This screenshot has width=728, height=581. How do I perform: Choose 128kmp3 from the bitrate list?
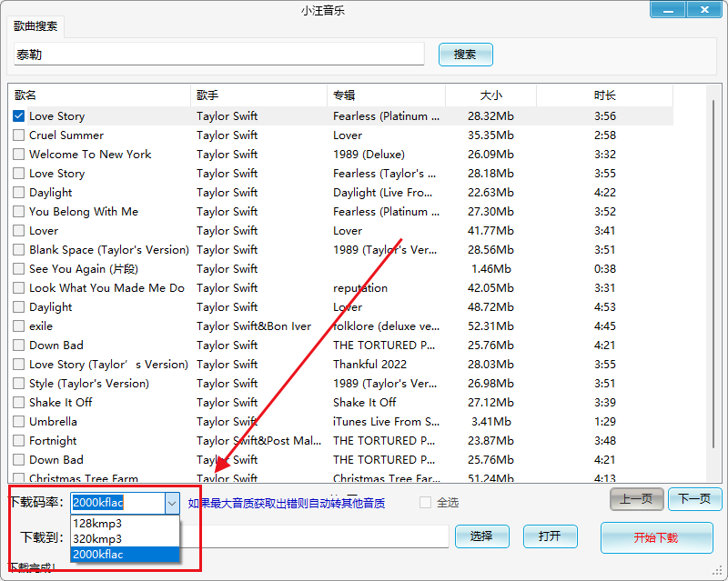tap(125, 524)
